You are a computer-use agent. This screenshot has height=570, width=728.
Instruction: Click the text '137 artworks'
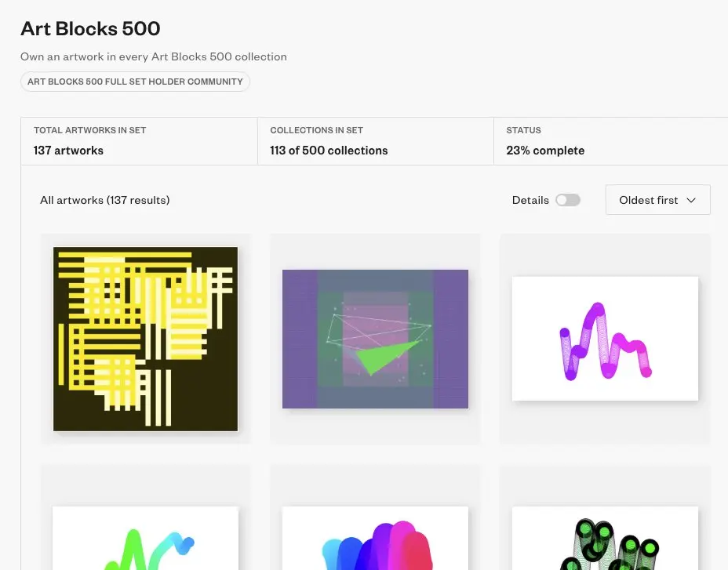(x=68, y=151)
